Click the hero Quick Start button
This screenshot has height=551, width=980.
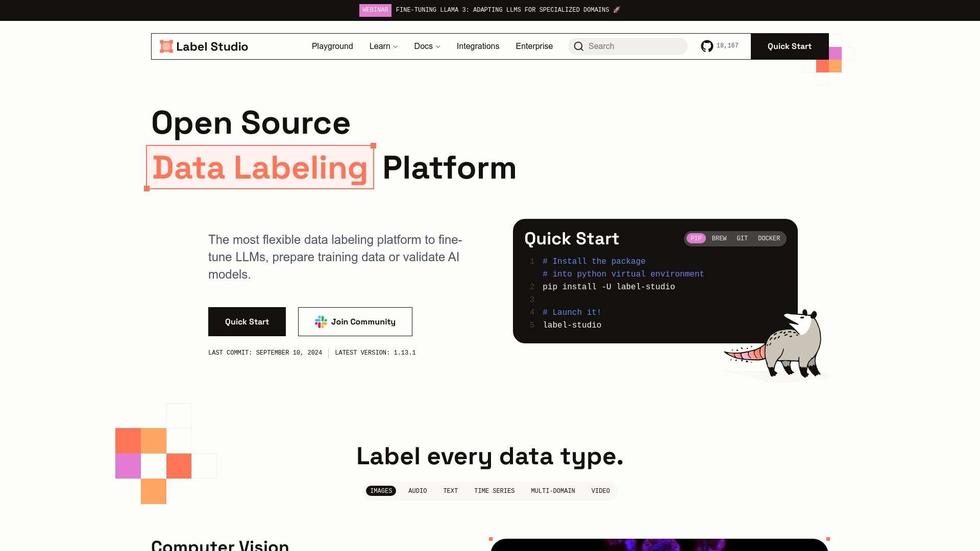(247, 322)
